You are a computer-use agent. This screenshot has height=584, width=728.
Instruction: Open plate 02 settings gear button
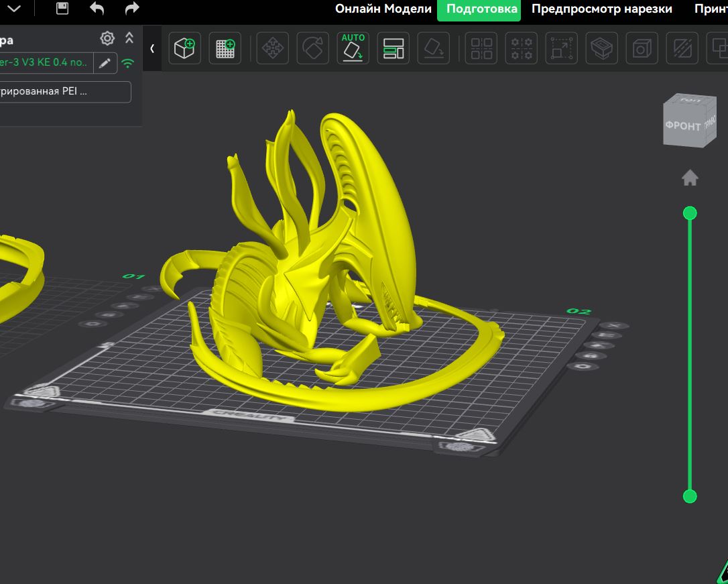coord(584,367)
